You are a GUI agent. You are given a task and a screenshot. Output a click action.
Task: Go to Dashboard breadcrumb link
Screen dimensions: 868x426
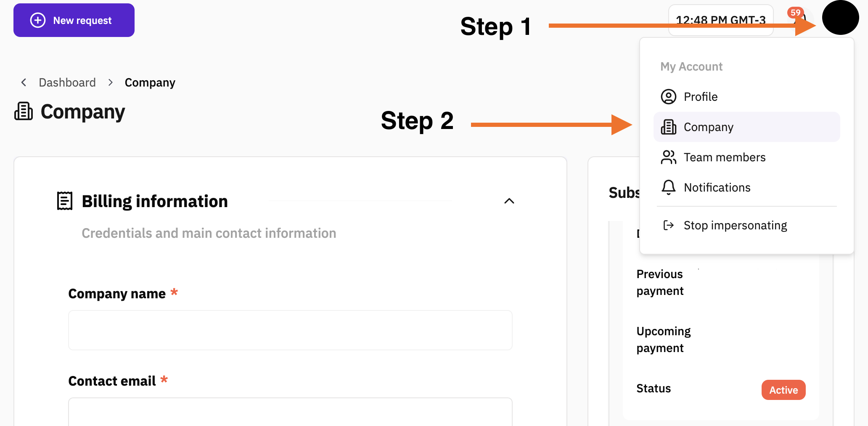(67, 82)
